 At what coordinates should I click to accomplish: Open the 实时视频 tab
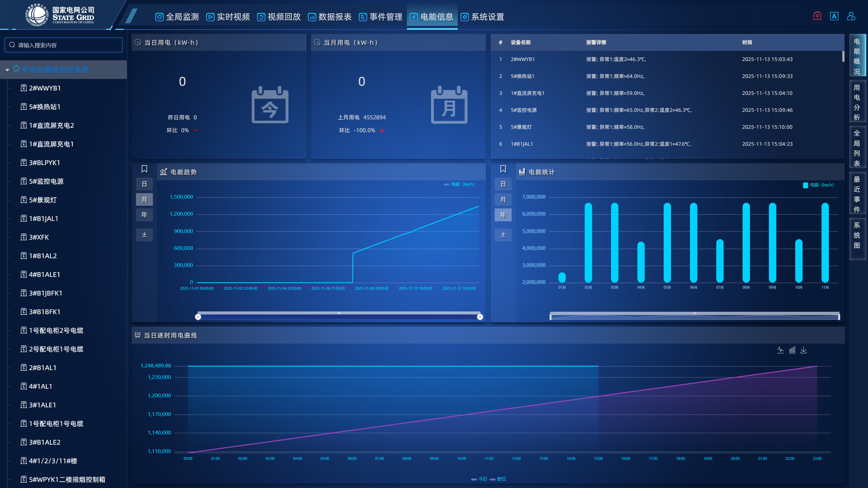228,17
